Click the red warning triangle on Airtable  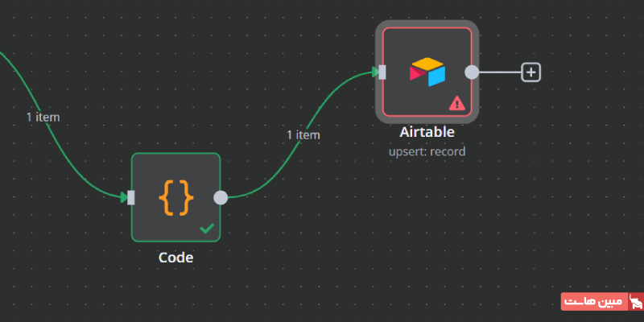pos(456,103)
